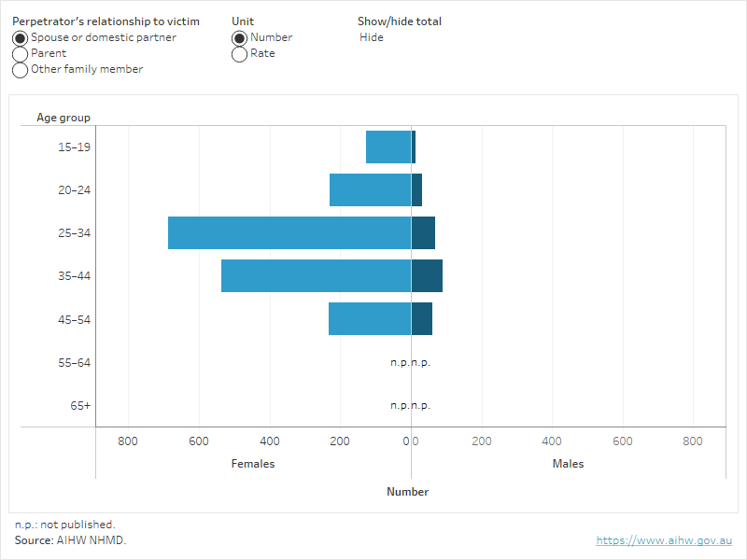This screenshot has width=747, height=560.
Task: Click the Males axis label
Action: [x=568, y=464]
